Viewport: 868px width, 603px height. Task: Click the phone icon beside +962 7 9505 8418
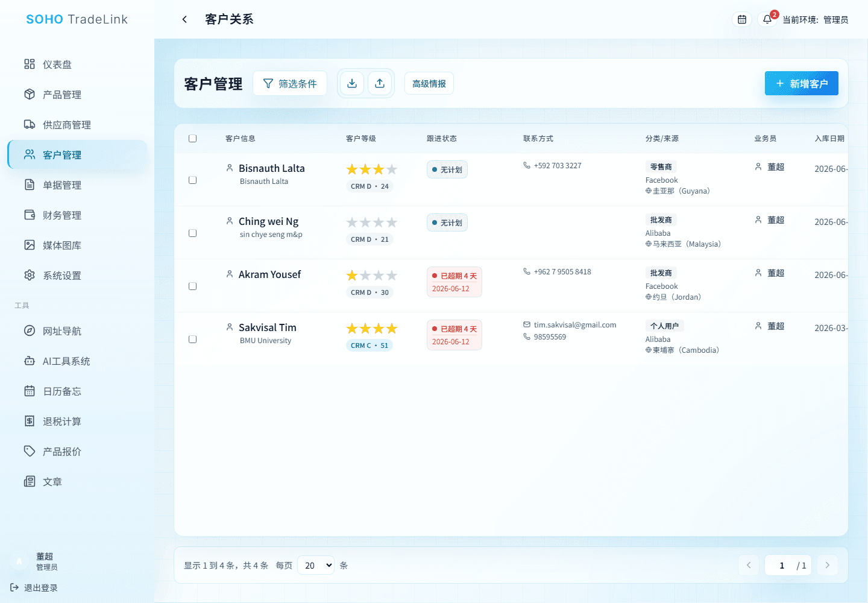527,271
